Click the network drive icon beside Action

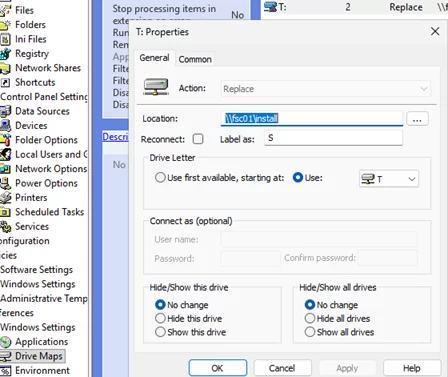click(156, 87)
